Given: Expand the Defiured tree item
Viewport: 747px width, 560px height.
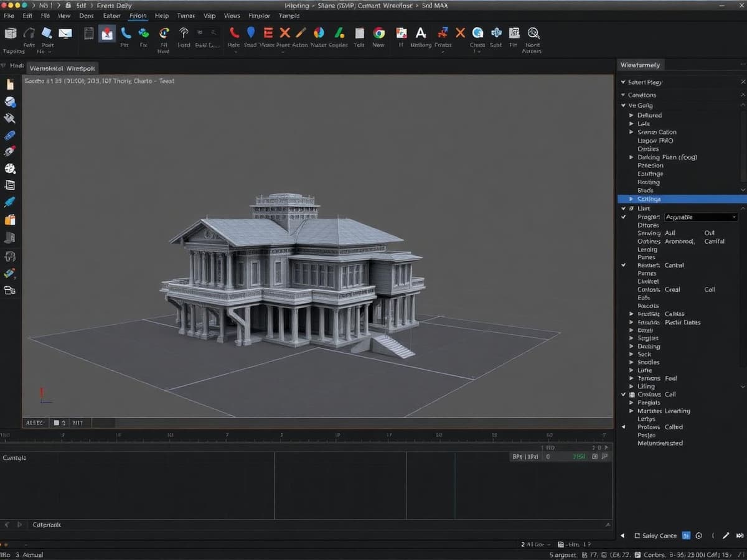Looking at the screenshot, I should point(631,115).
